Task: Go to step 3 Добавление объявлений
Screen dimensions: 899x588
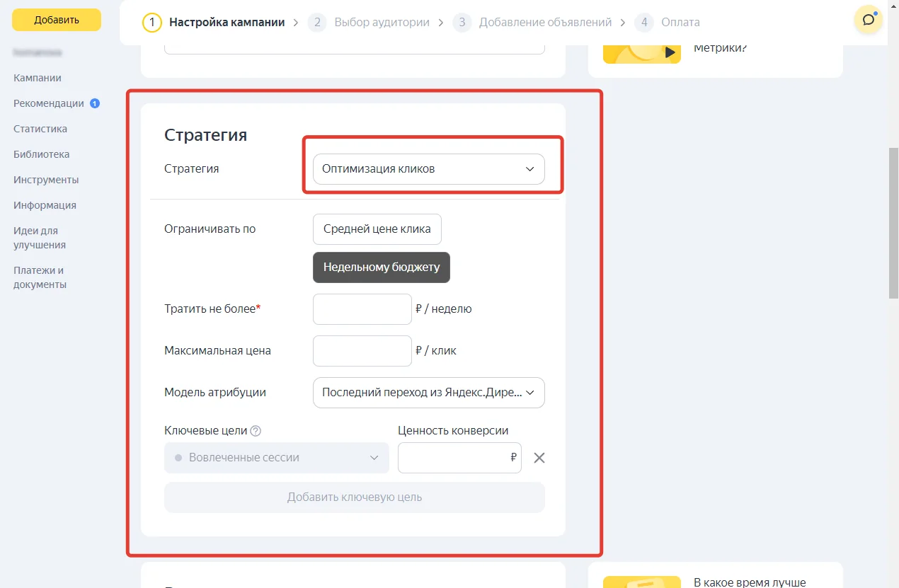Action: point(532,22)
